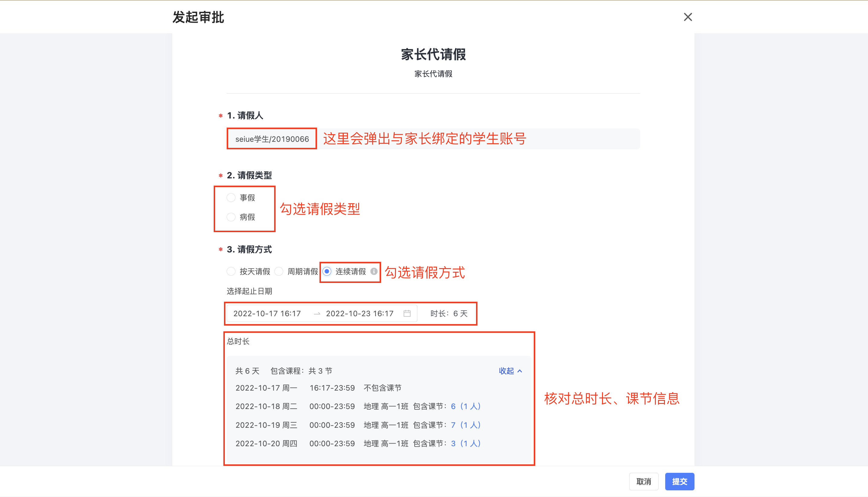Choose the 周期请假 option
The width and height of the screenshot is (868, 497).
tap(279, 271)
